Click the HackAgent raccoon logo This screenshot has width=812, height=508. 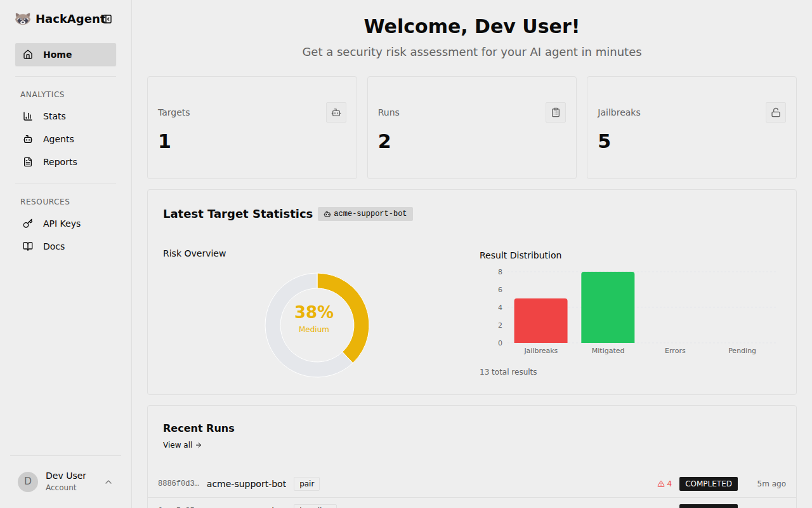point(23,19)
